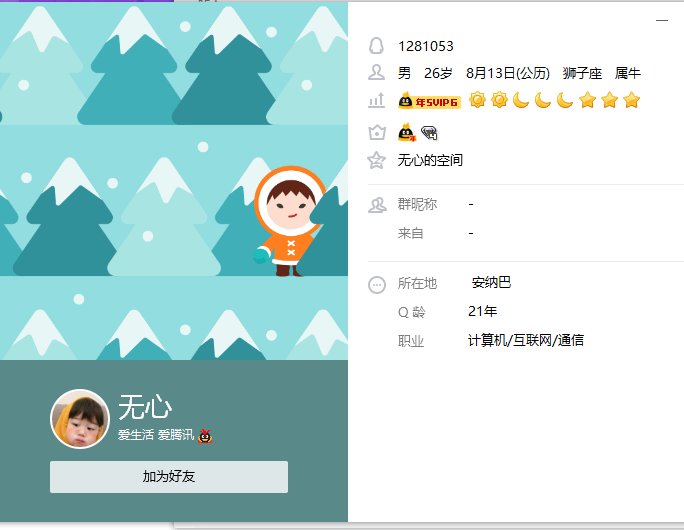Click the first moon level icon

click(x=521, y=100)
